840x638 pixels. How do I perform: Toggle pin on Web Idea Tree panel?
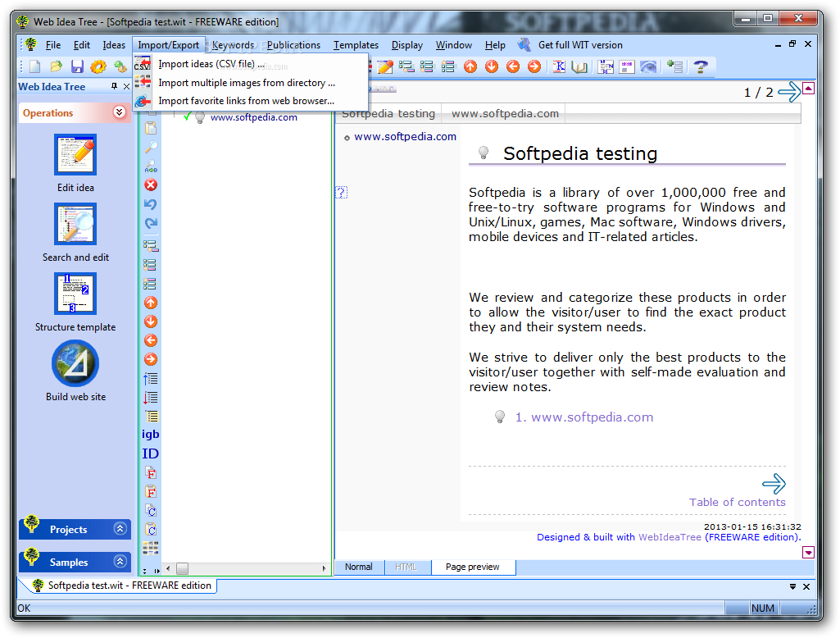(x=114, y=86)
